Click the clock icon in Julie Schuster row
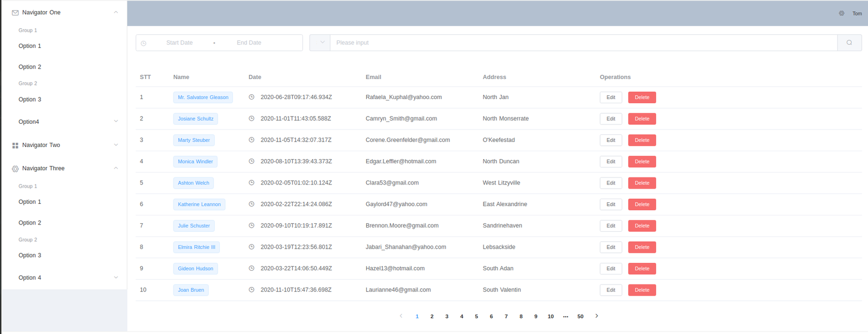 [x=251, y=225]
